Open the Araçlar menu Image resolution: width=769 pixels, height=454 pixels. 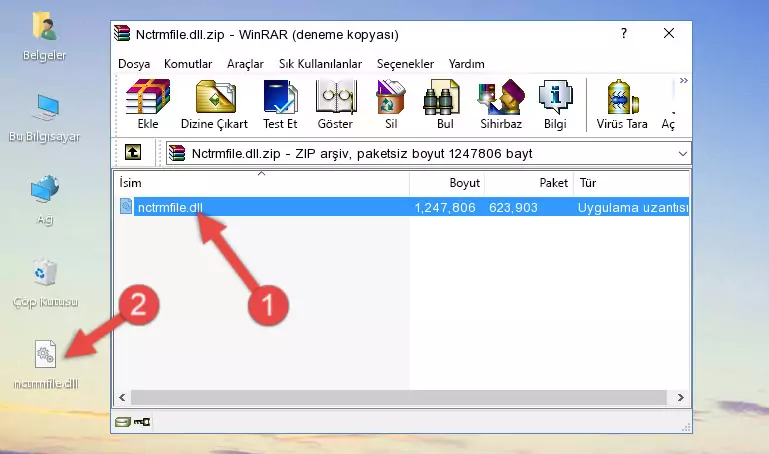pos(245,64)
